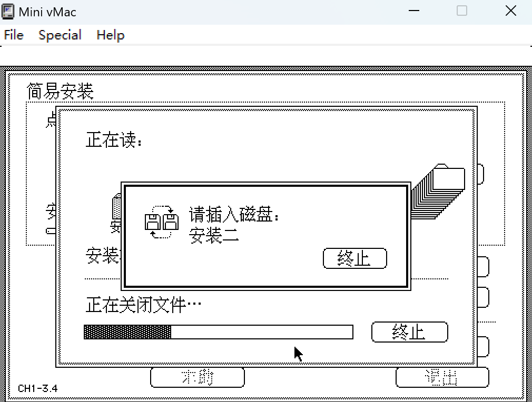Click the Mini vMac app icon in title bar
Image resolution: width=532 pixels, height=402 pixels.
8,11
